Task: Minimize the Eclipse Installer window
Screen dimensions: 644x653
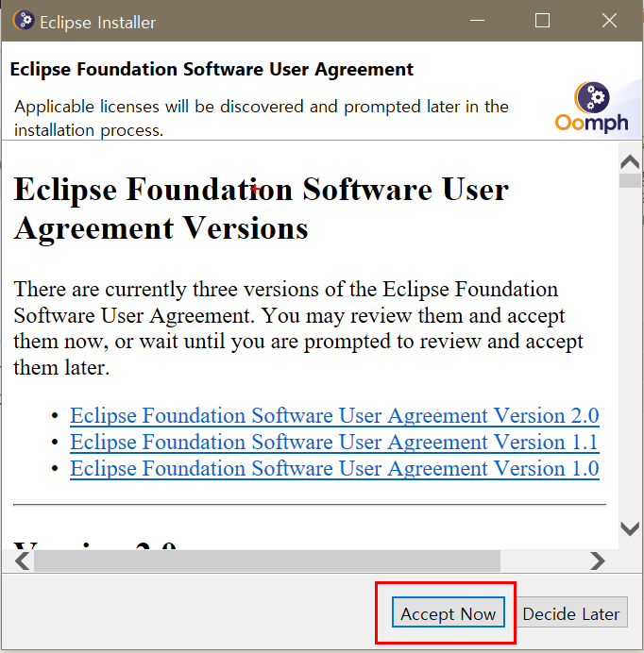Action: click(477, 21)
